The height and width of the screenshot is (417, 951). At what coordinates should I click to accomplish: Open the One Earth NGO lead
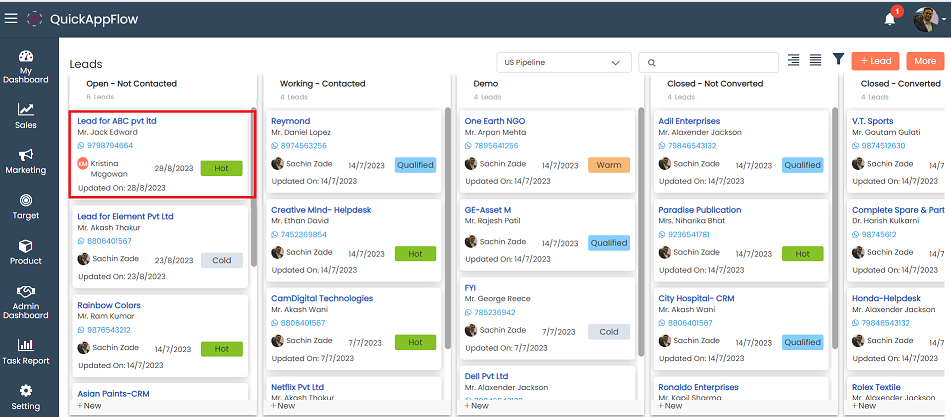pos(495,121)
